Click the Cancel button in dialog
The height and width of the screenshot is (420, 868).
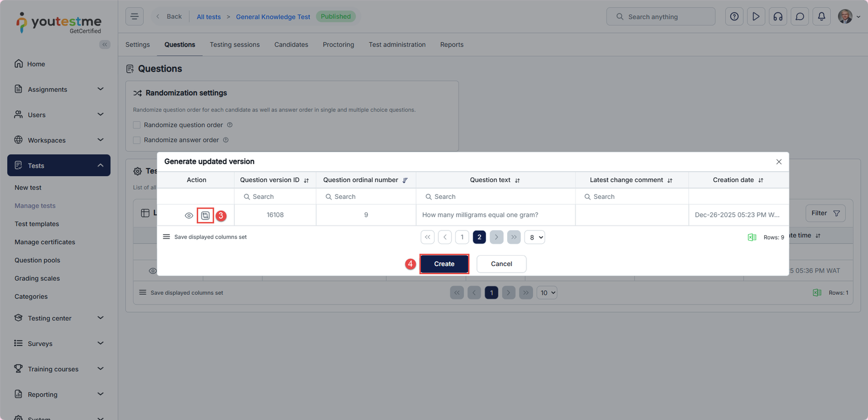[501, 264]
